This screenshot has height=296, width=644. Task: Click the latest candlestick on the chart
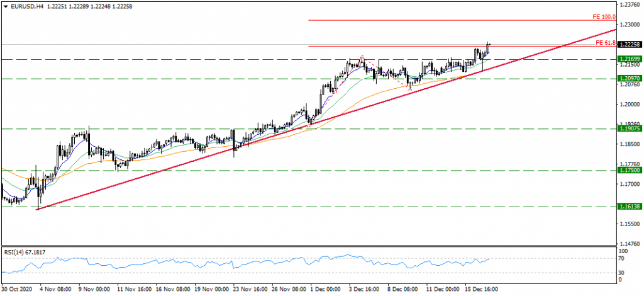pos(489,48)
